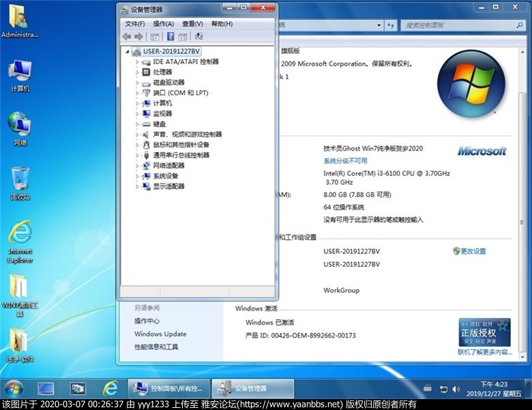This screenshot has width=532, height=410.
Task: Open the Windows Start orb
Action: [x=14, y=389]
